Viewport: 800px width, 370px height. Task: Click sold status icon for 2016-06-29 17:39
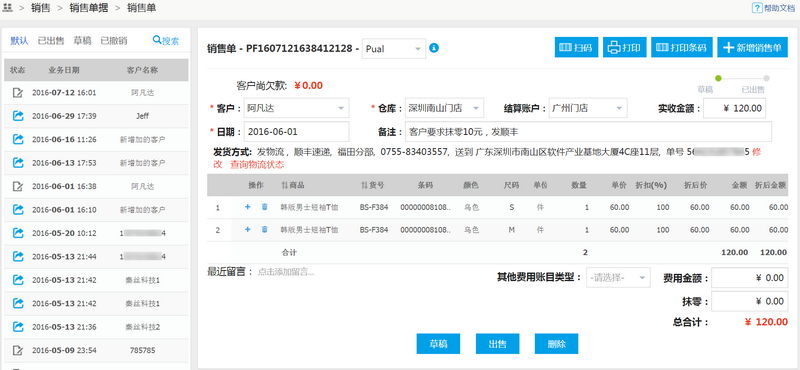coord(18,116)
